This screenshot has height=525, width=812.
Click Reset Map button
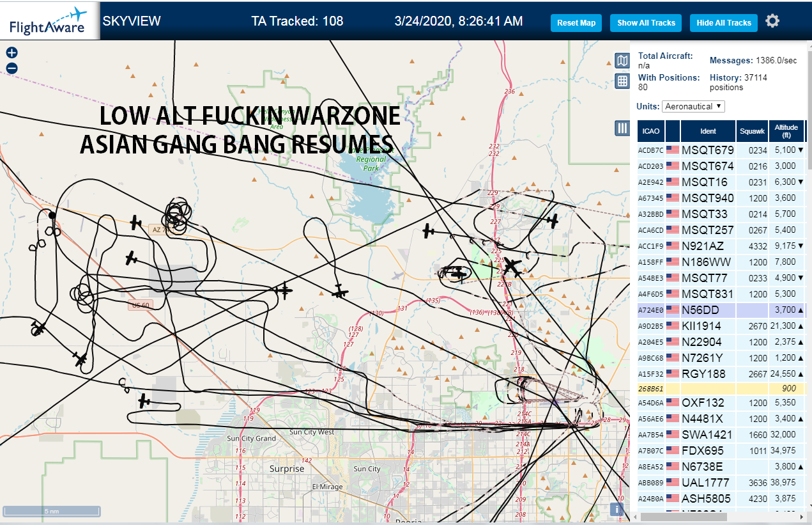[576, 23]
